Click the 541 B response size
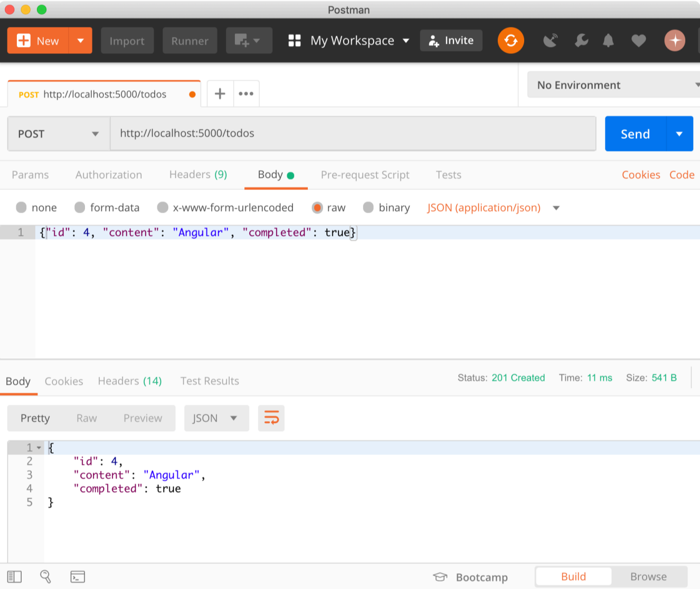 [664, 378]
